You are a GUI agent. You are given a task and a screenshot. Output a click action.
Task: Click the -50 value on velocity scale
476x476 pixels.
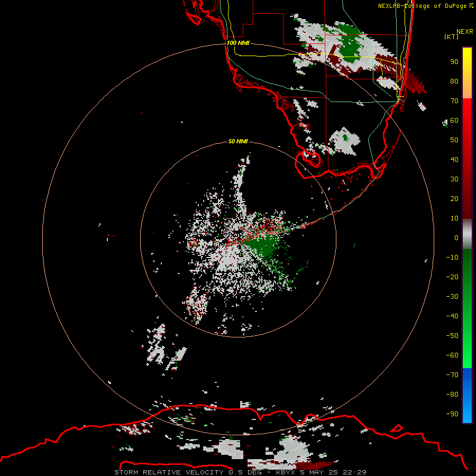[x=452, y=335]
